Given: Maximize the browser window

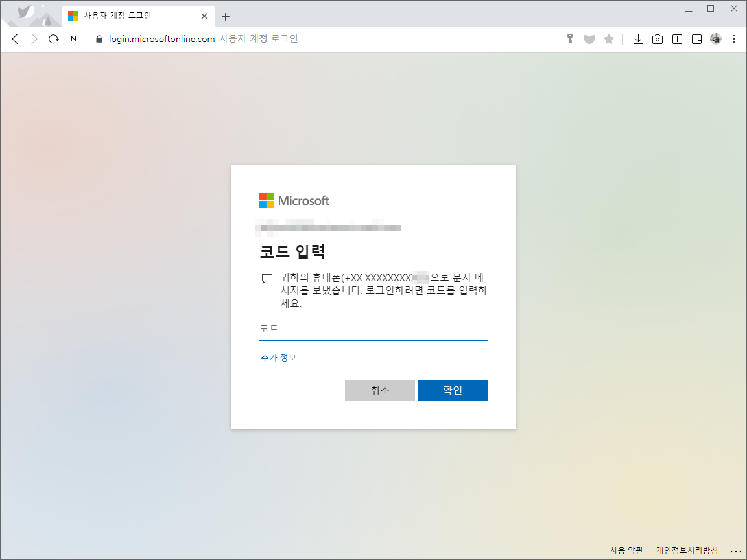Looking at the screenshot, I should click(x=711, y=8).
